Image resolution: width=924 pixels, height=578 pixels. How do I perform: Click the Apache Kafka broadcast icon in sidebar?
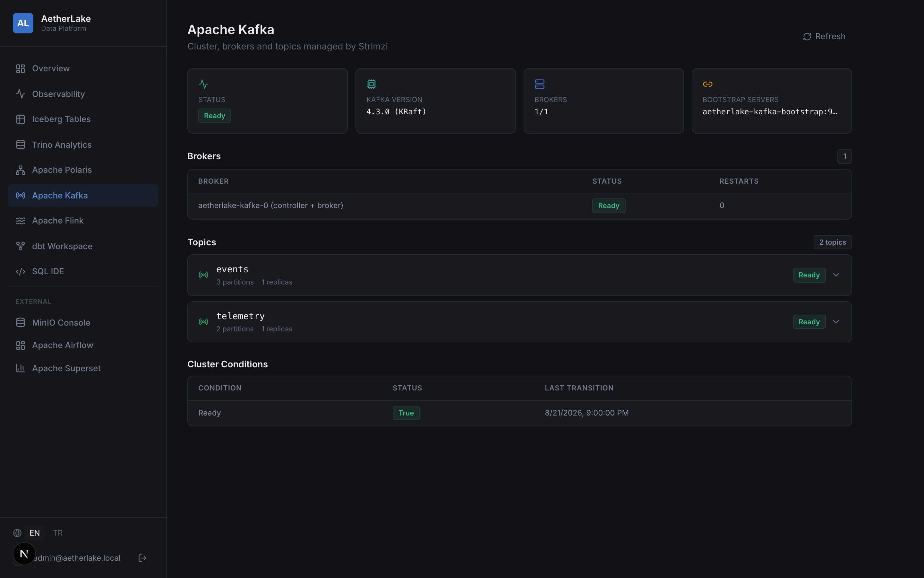(21, 195)
